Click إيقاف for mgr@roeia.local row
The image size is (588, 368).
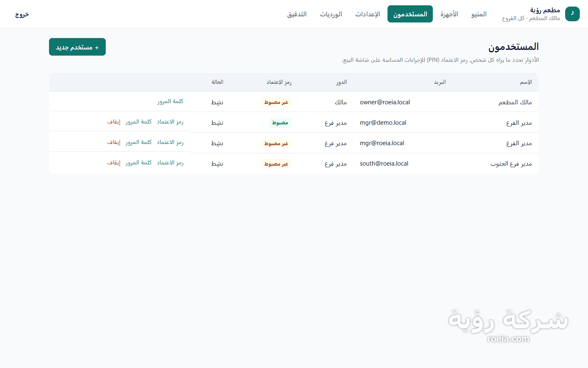point(114,142)
